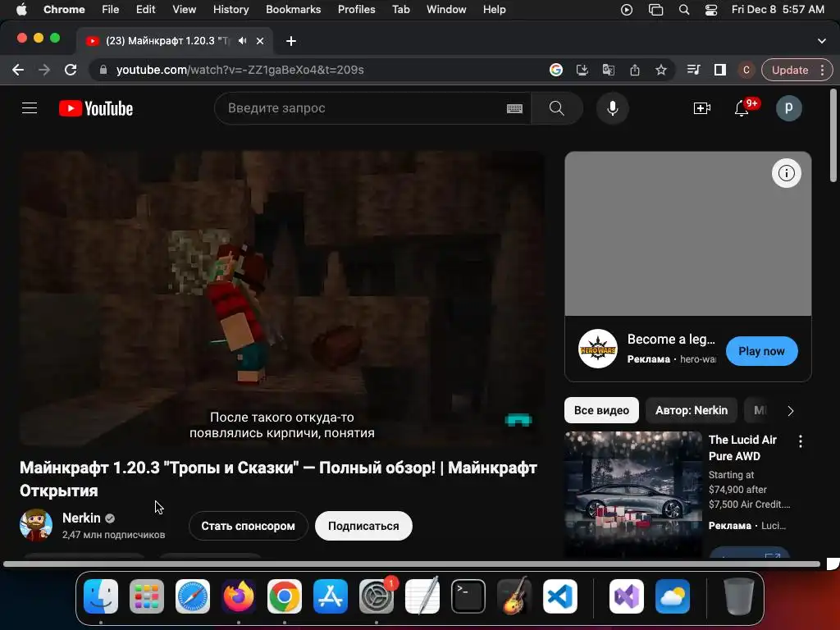Screen dimensions: 840x630
Task: Launch Safari from the Dock
Action: point(193,596)
